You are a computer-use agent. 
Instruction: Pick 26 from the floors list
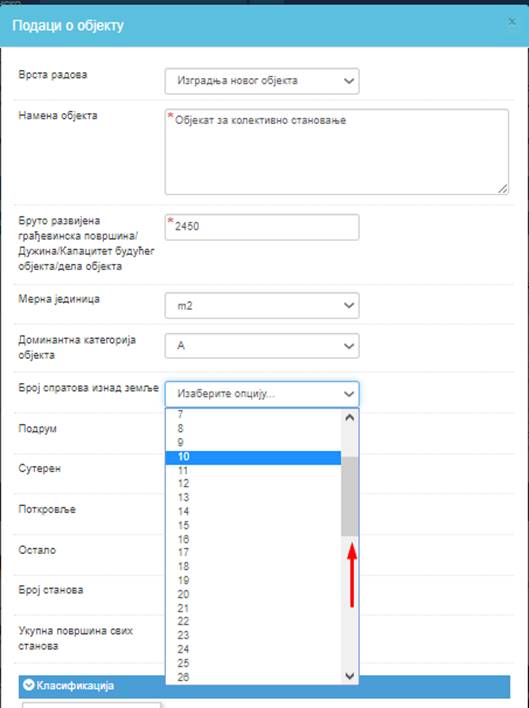pyautogui.click(x=253, y=677)
